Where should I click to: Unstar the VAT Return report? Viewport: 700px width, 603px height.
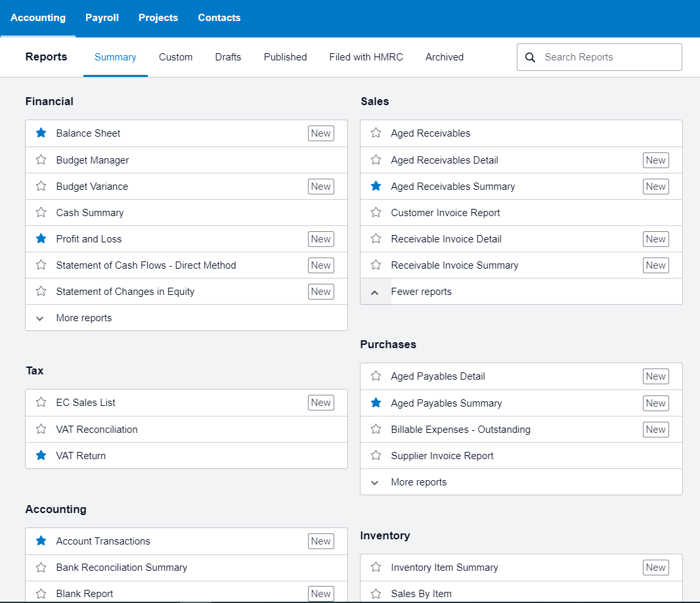(x=41, y=456)
